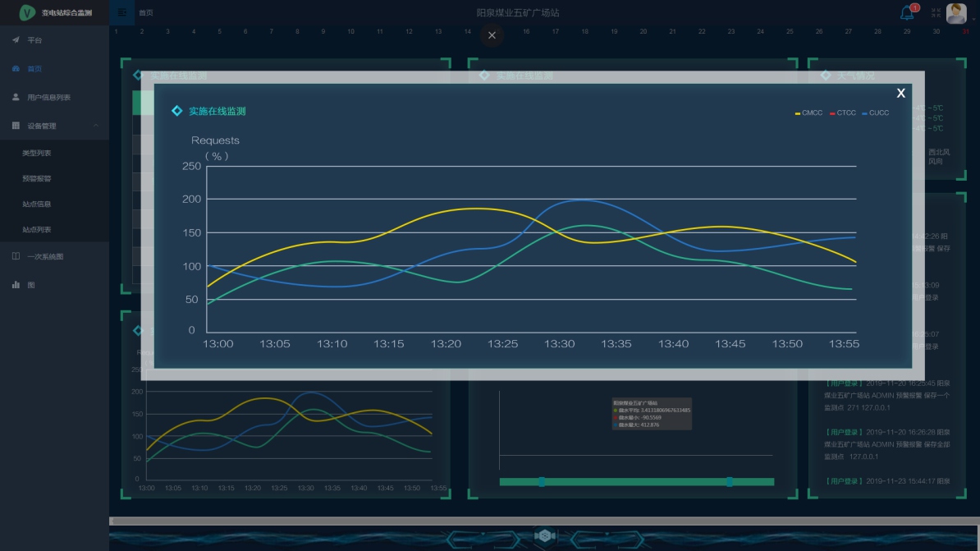Image resolution: width=980 pixels, height=551 pixels.
Task: Click the 一次系统图 book icon
Action: pos(16,256)
